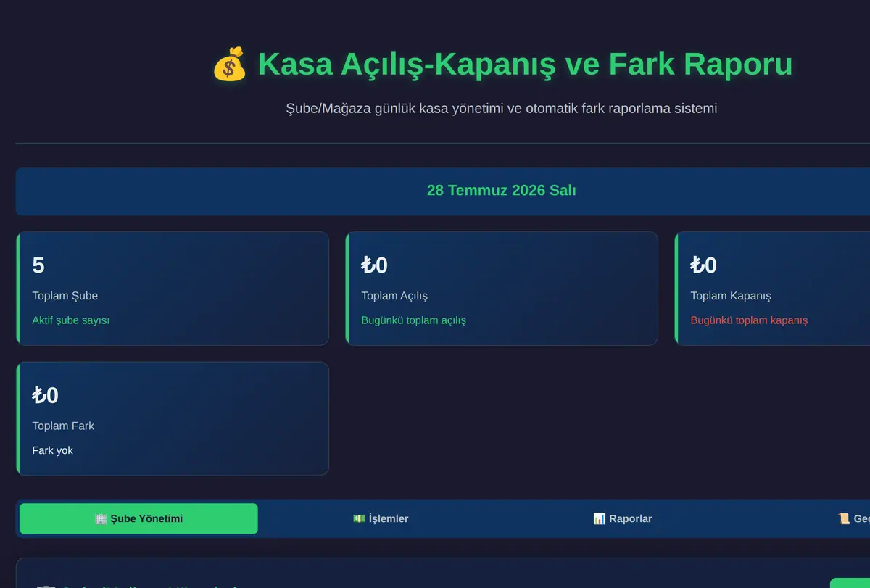Open the Şube Yönetimi tab
Viewport: 870px width, 588px height.
138,519
